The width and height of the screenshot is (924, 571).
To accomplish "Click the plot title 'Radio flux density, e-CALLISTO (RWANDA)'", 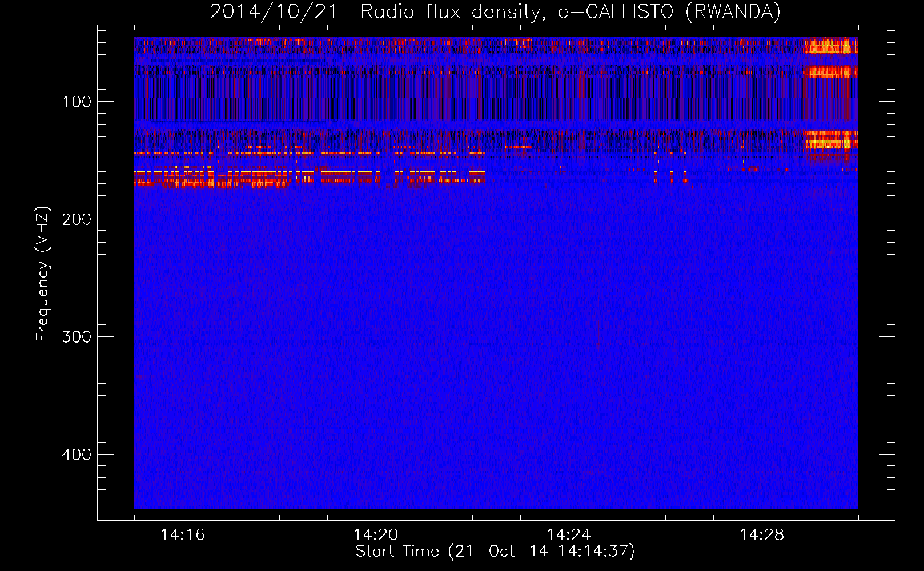I will coord(571,11).
